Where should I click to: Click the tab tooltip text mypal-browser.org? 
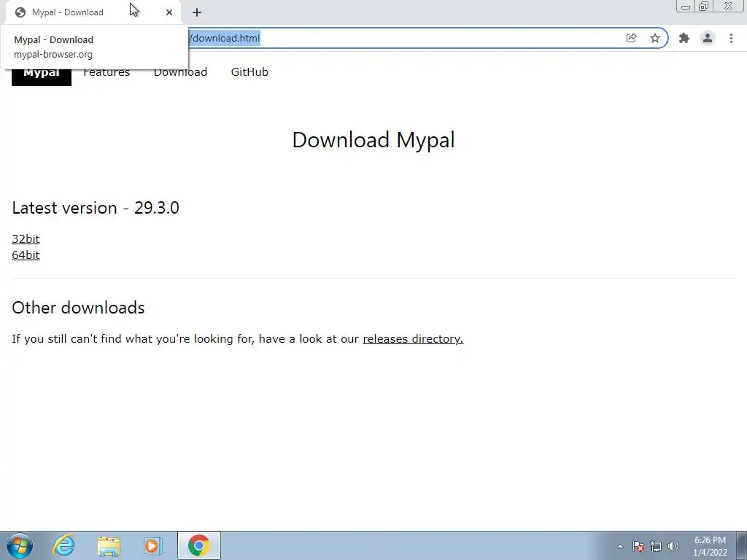53,54
